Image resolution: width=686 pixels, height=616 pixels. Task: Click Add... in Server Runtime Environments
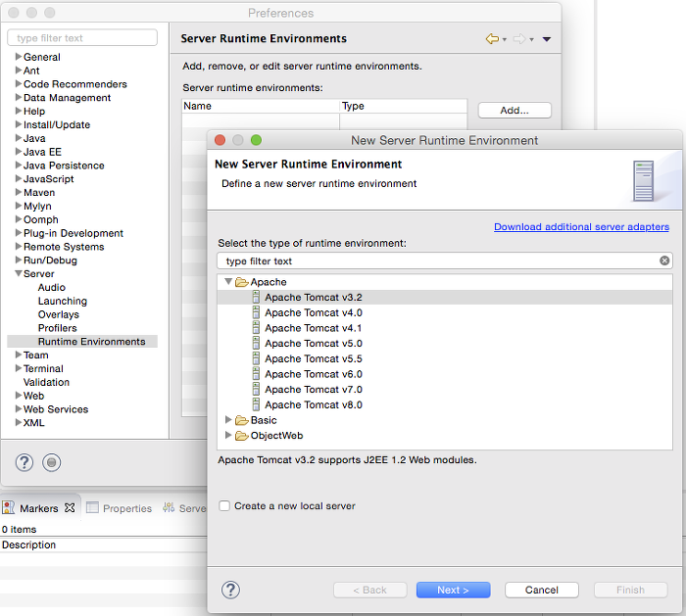click(x=514, y=110)
